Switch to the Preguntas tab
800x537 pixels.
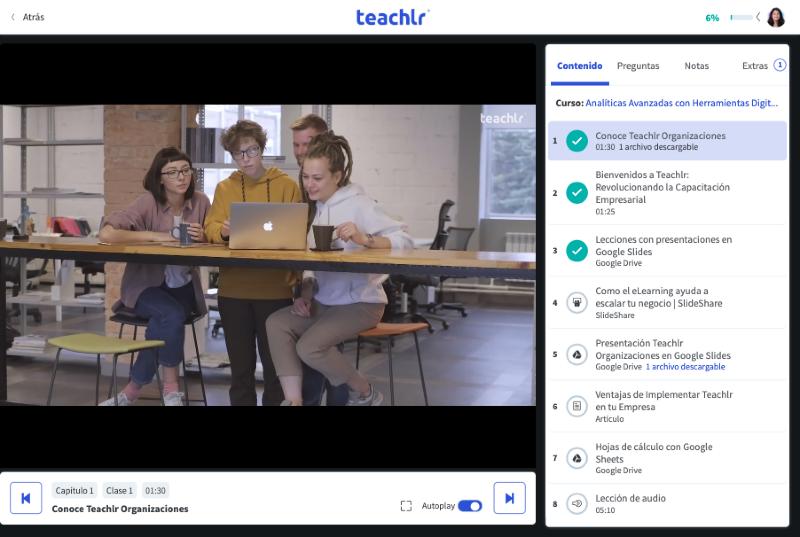point(638,66)
